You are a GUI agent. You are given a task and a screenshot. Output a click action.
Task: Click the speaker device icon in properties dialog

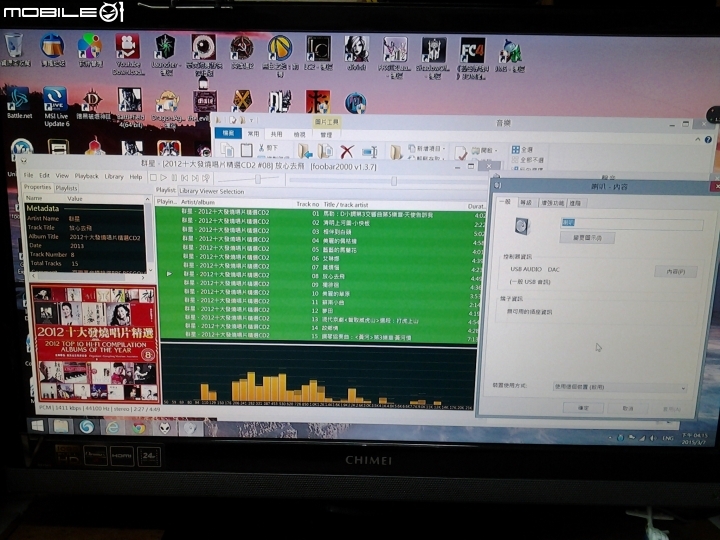[x=522, y=226]
